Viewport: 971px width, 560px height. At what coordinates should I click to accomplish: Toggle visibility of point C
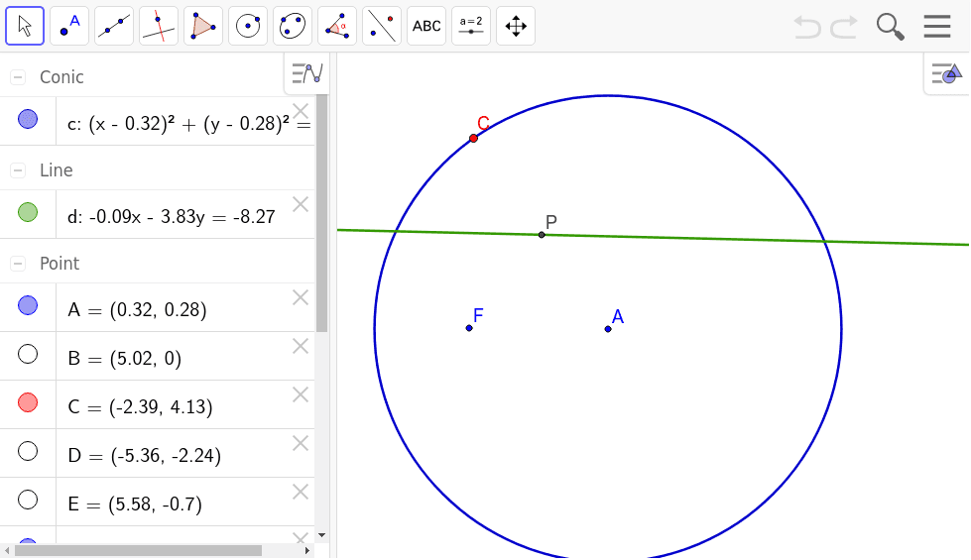pyautogui.click(x=28, y=402)
